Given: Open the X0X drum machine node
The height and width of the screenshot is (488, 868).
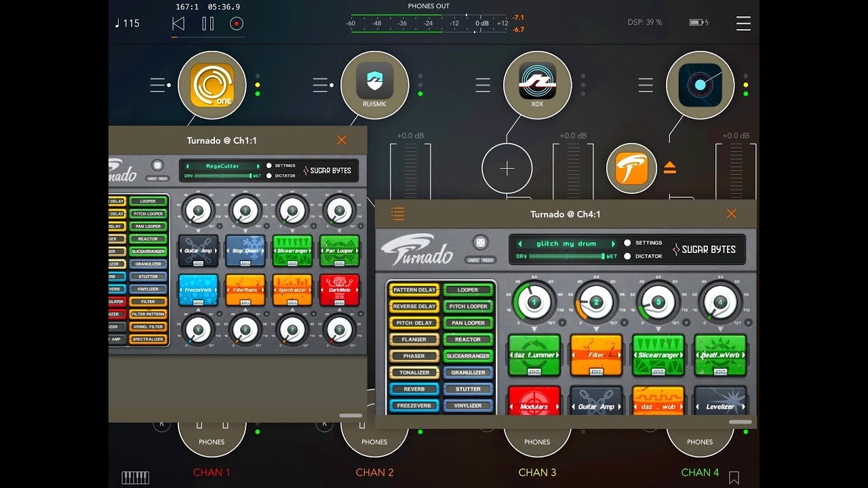Looking at the screenshot, I should click(x=537, y=85).
